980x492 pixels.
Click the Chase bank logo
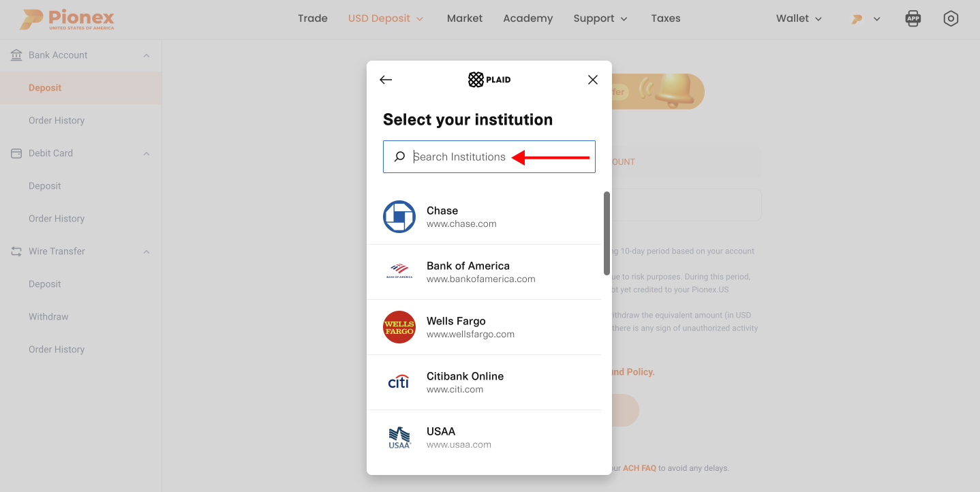click(399, 217)
